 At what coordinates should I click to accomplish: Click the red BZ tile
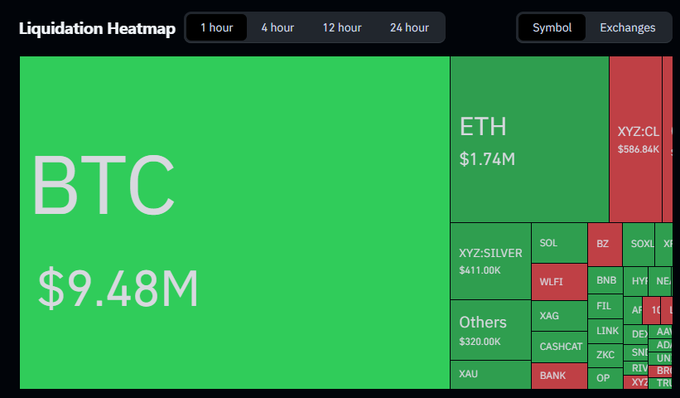[x=605, y=244]
